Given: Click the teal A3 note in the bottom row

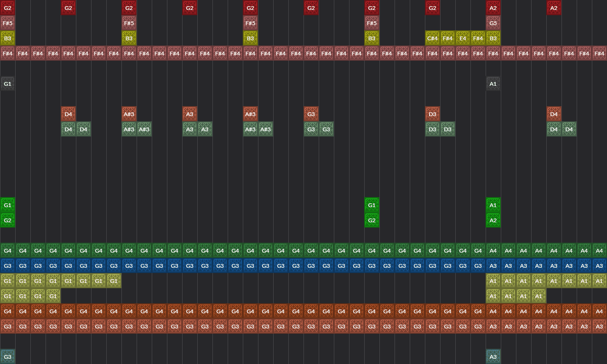Looking at the screenshot, I should point(493,356).
